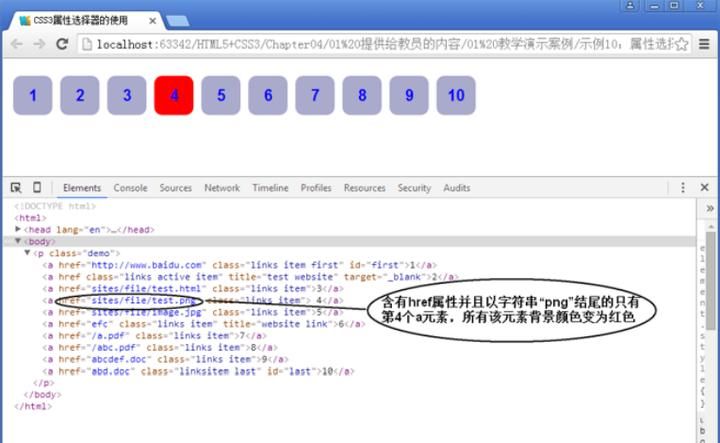Open the Resources tab

click(x=365, y=188)
